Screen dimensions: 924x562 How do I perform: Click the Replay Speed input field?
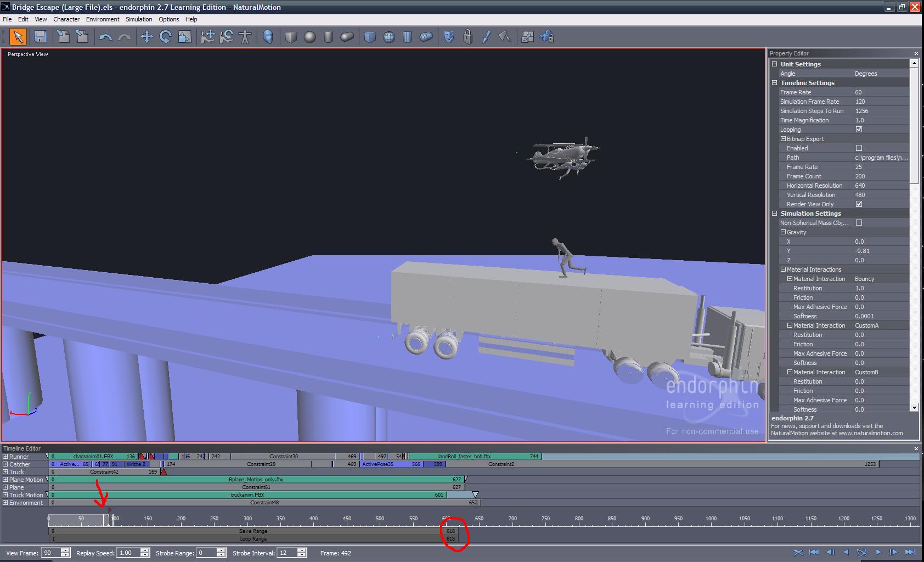click(128, 553)
